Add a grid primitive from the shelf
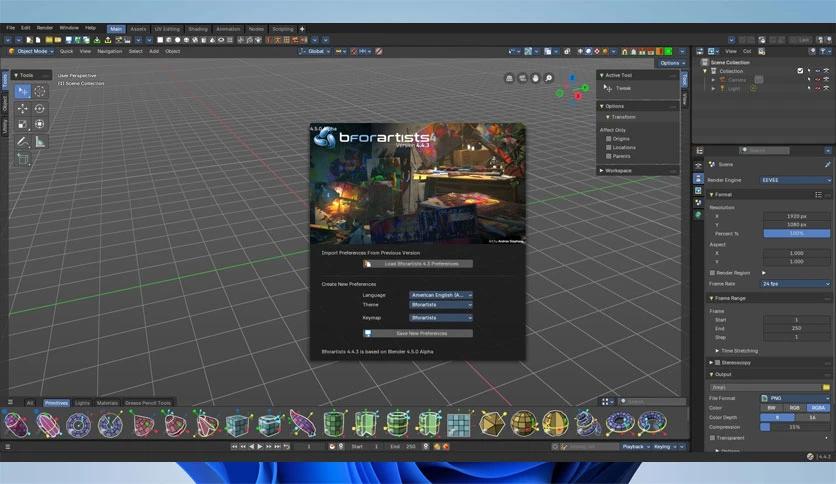 (x=459, y=424)
